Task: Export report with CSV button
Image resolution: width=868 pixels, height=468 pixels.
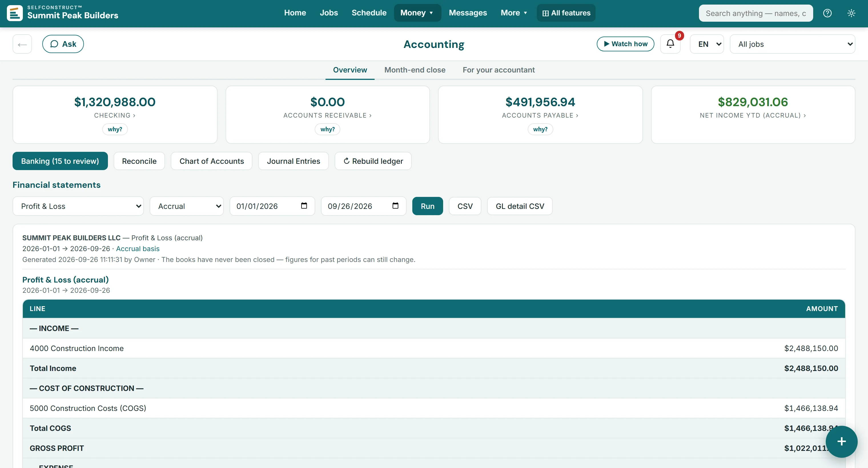Action: click(x=465, y=206)
